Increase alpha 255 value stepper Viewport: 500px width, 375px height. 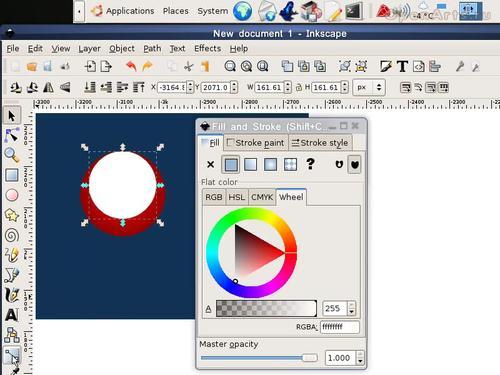point(352,305)
